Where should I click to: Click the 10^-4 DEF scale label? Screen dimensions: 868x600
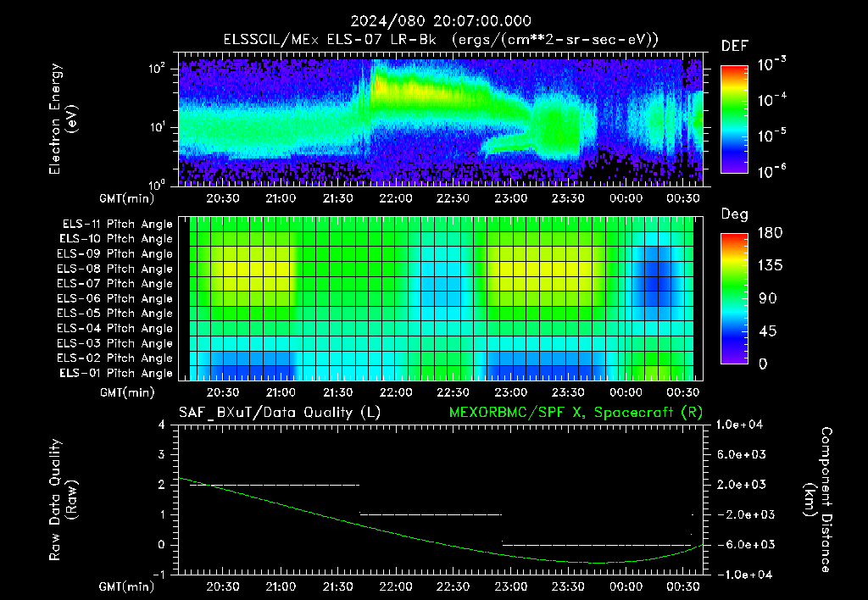pos(771,100)
